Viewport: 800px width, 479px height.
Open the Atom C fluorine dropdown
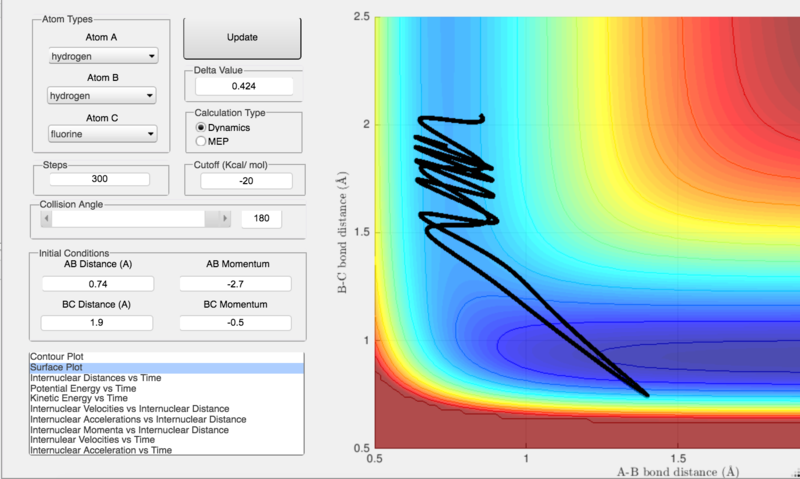click(x=103, y=134)
